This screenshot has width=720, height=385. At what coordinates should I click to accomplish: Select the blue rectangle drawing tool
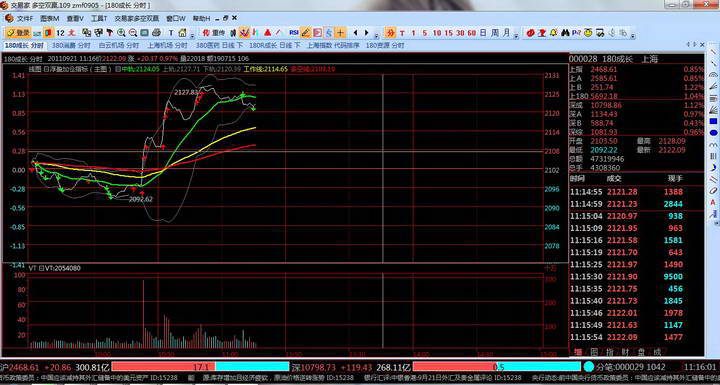tap(713, 121)
